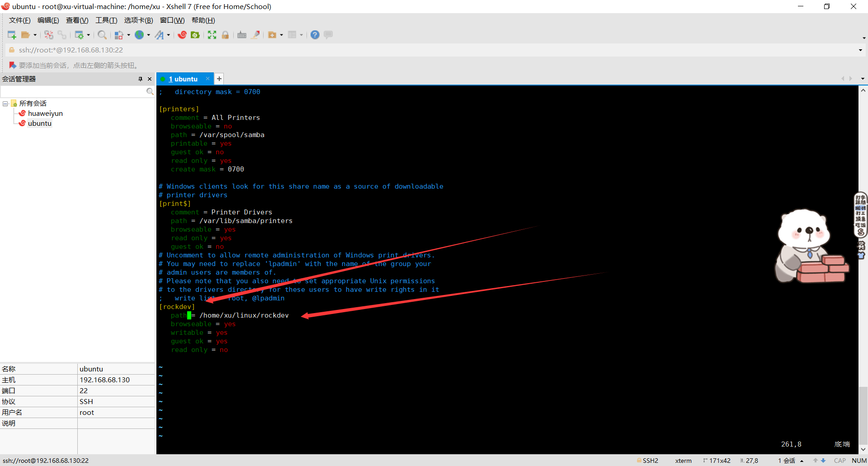
Task: Click the padlock lock-screen icon
Action: [x=225, y=35]
